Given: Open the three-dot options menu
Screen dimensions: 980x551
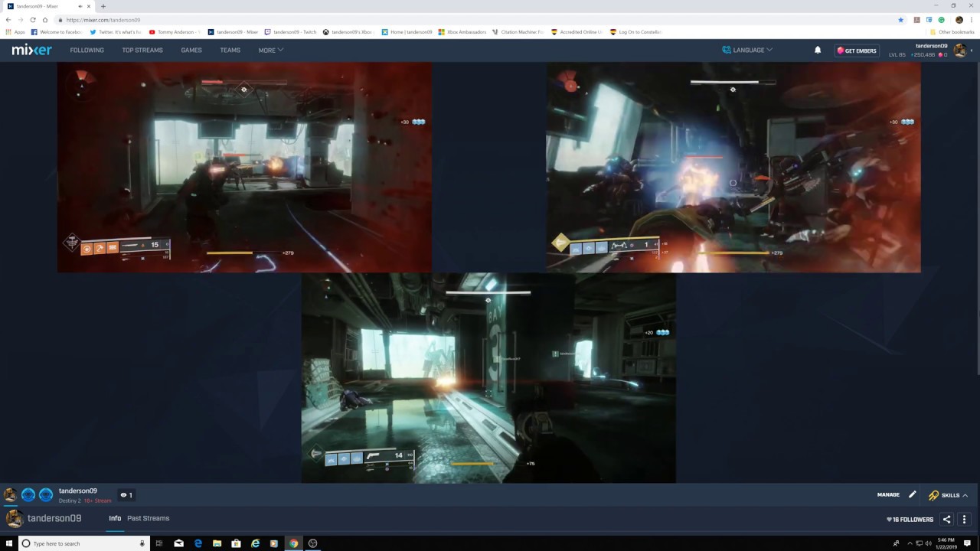Looking at the screenshot, I should point(965,520).
